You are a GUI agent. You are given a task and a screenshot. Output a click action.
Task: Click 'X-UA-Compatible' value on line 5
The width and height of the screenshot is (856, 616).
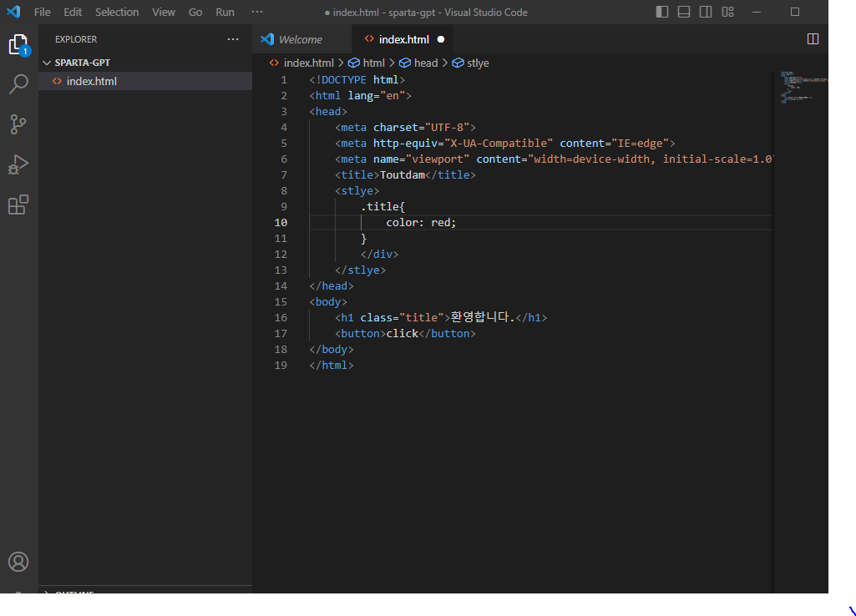coord(499,144)
